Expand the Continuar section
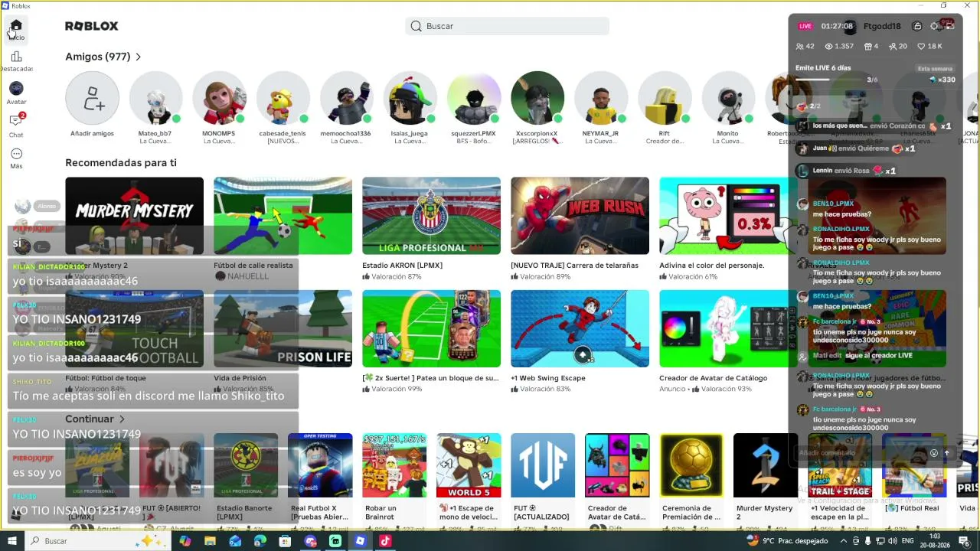 pyautogui.click(x=95, y=419)
